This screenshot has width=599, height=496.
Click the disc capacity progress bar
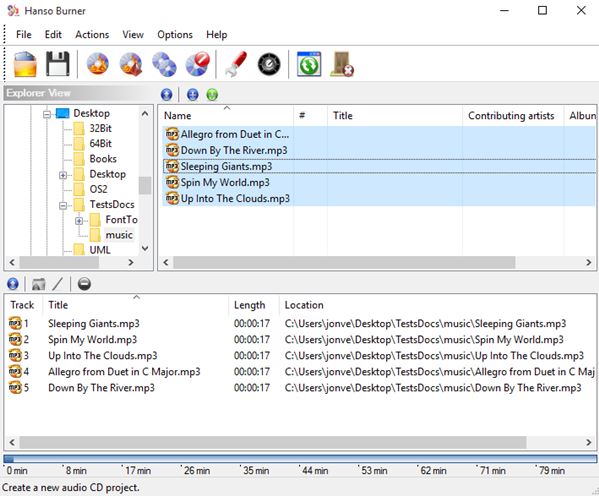pyautogui.click(x=300, y=459)
